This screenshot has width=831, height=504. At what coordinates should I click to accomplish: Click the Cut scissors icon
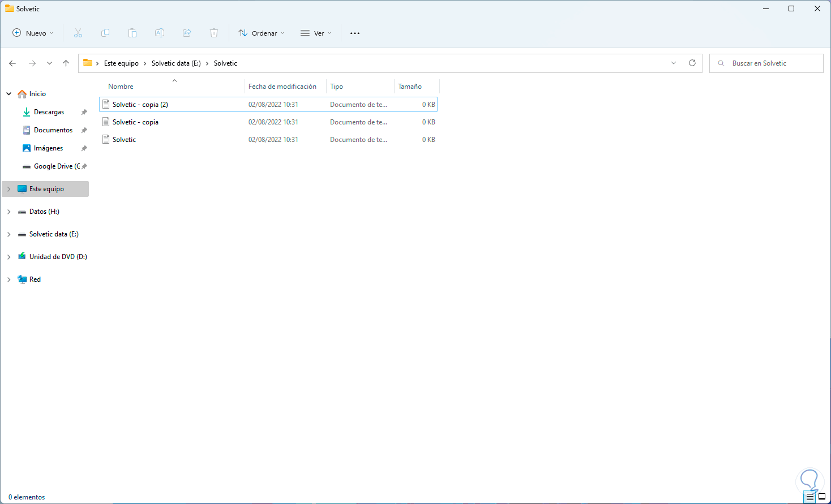pyautogui.click(x=78, y=33)
